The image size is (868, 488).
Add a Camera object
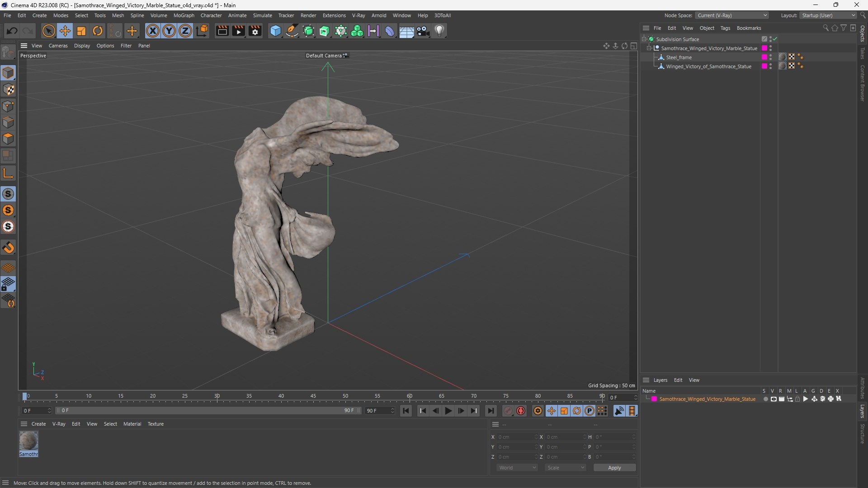[423, 31]
